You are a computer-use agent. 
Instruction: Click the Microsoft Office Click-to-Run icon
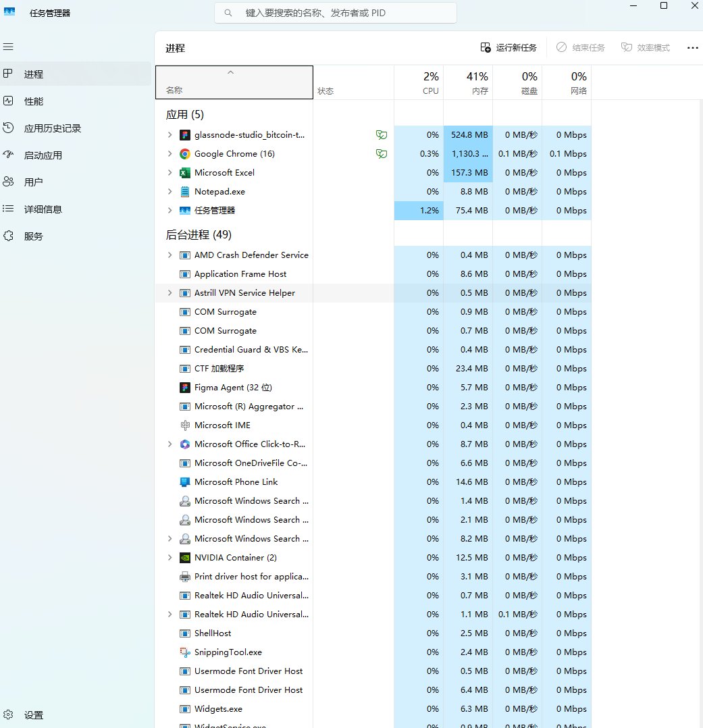click(x=185, y=444)
